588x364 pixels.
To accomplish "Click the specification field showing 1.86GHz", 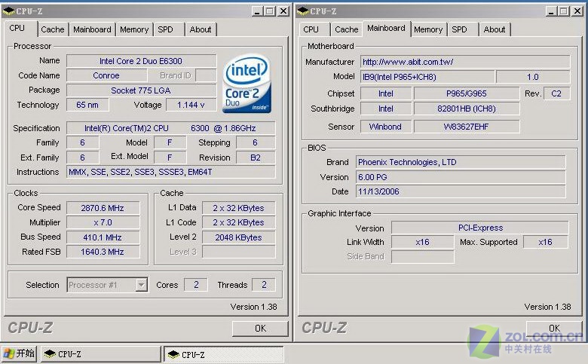I will point(170,128).
